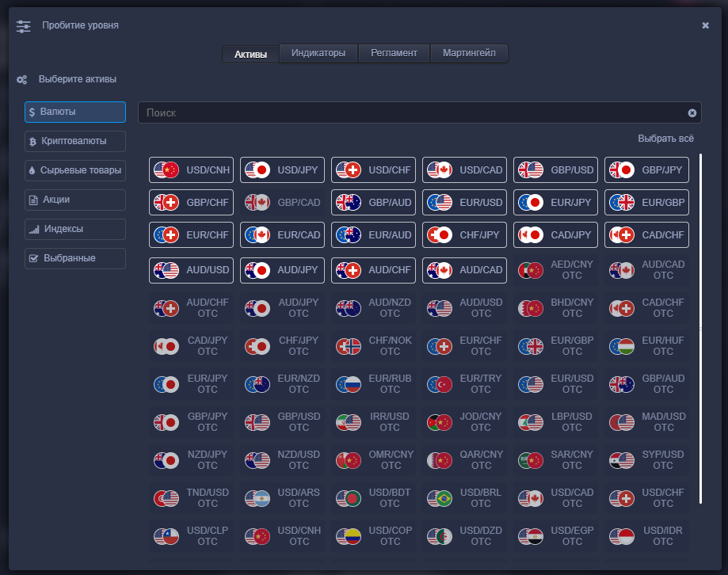
Task: Open the Мартингейл tab
Action: click(469, 53)
